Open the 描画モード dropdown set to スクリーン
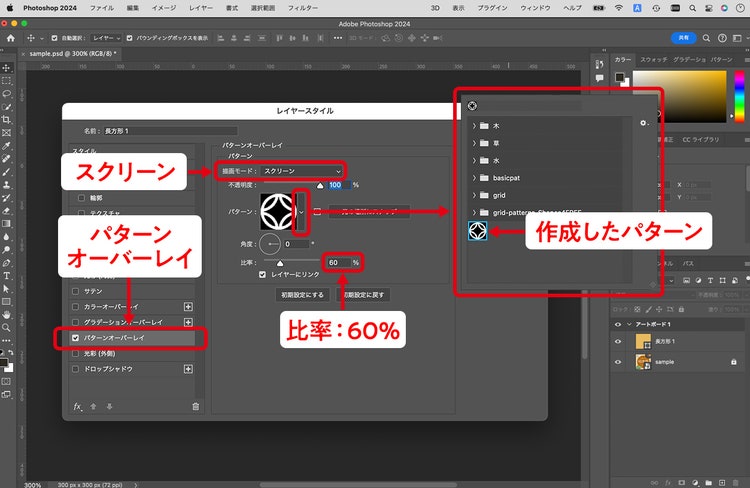Image resolution: width=750 pixels, height=488 pixels. [x=302, y=171]
